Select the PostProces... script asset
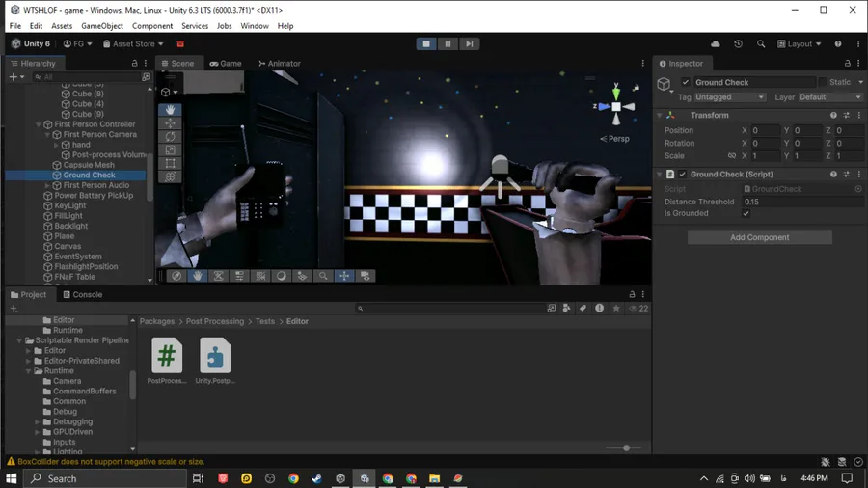 [167, 360]
